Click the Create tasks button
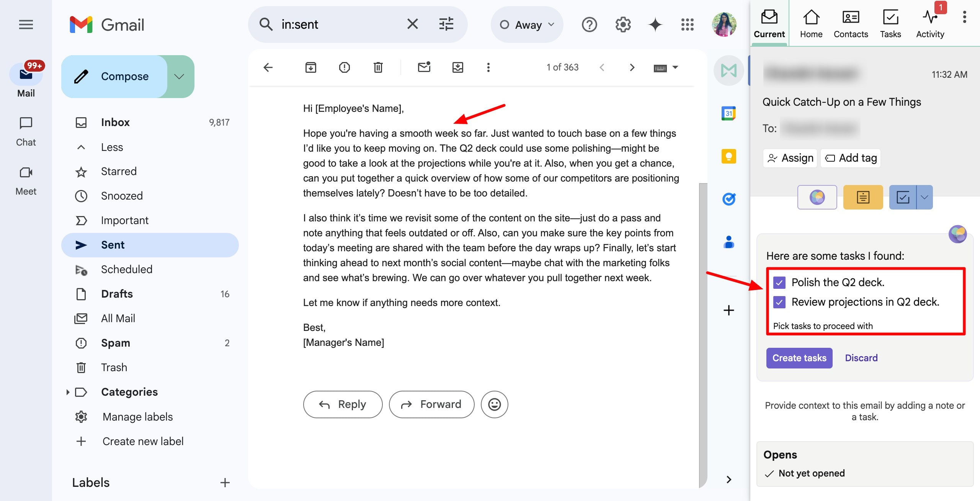The height and width of the screenshot is (501, 980). point(799,358)
